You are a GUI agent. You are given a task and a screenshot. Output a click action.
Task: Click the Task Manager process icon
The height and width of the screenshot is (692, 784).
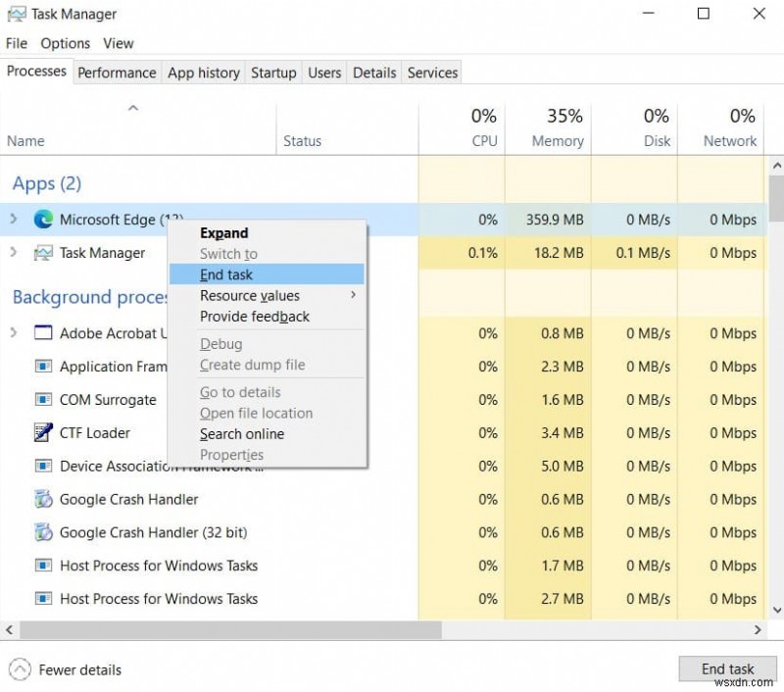(x=43, y=253)
